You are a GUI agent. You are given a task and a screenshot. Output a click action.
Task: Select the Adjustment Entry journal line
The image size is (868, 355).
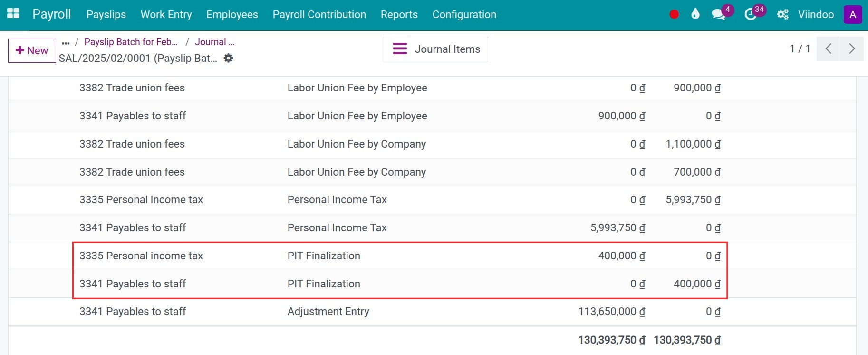432,312
